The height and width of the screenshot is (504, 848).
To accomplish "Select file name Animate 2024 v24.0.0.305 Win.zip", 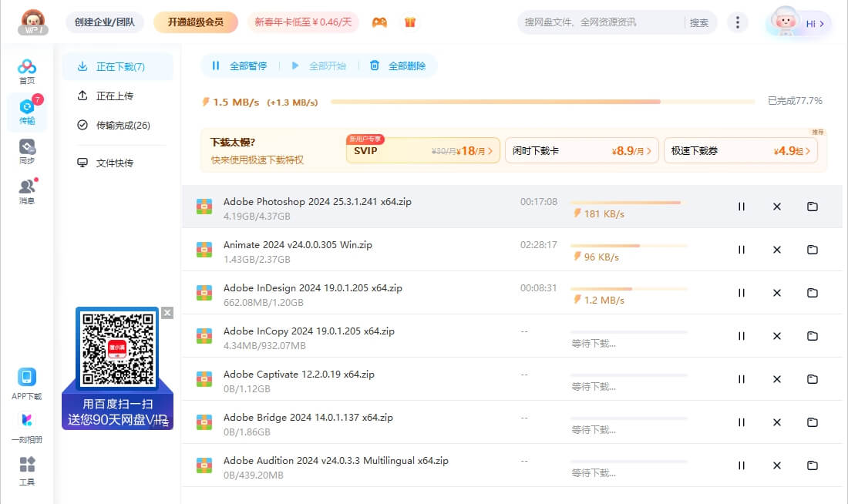I will (298, 244).
